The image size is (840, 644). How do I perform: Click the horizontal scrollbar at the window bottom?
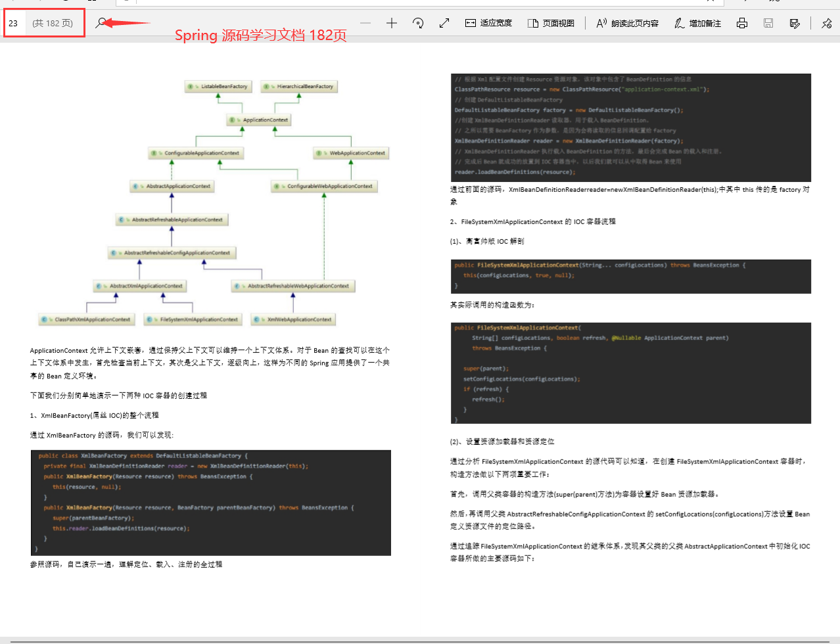[x=420, y=641]
